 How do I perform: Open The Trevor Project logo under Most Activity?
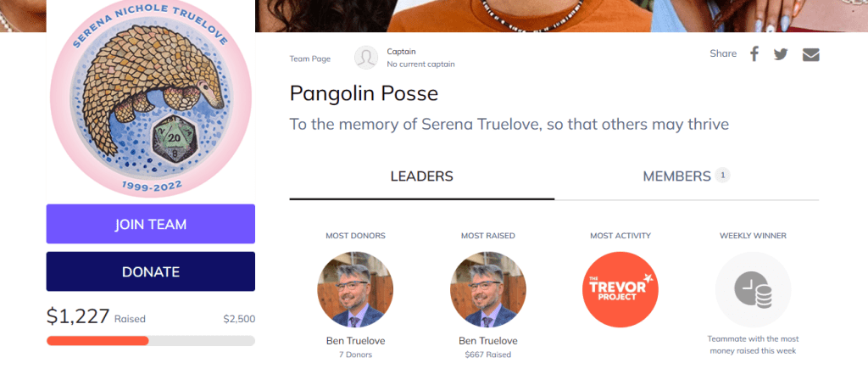tap(620, 290)
